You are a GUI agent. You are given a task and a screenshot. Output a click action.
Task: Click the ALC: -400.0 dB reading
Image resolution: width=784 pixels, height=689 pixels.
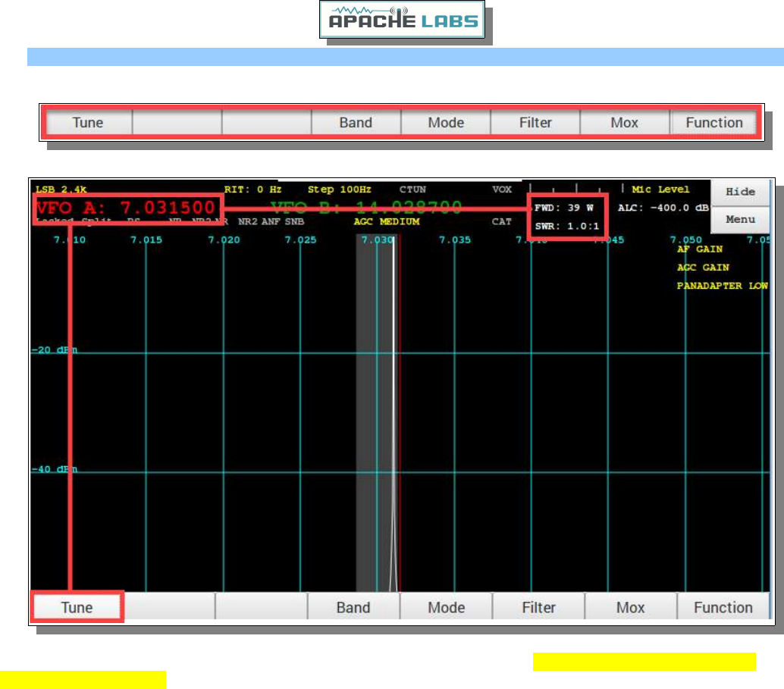coord(663,208)
